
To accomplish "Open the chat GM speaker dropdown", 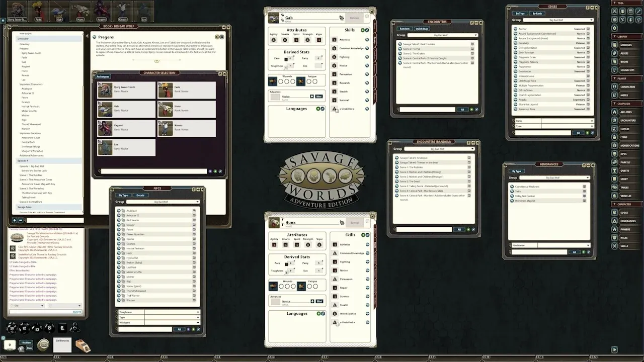I will [28, 306].
